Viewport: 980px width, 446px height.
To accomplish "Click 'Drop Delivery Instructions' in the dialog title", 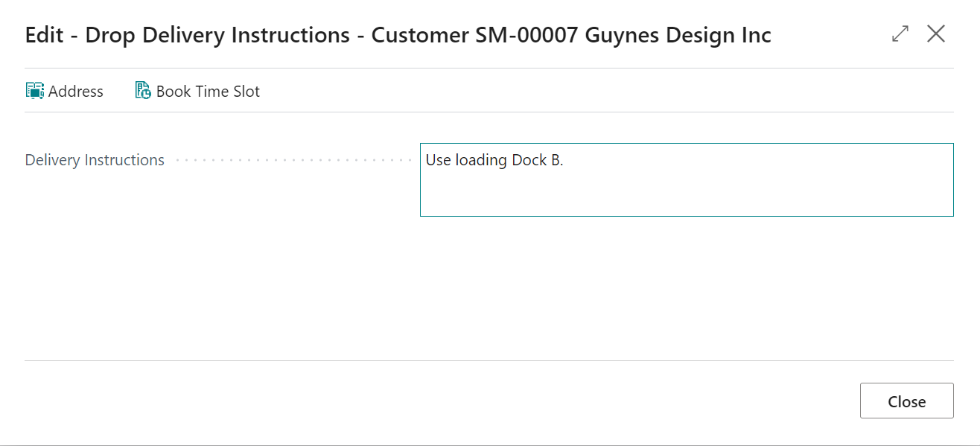I will [217, 35].
